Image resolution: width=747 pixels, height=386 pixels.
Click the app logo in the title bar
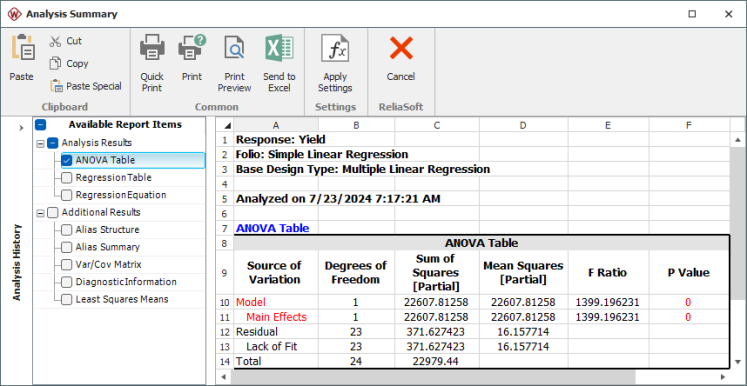14,14
